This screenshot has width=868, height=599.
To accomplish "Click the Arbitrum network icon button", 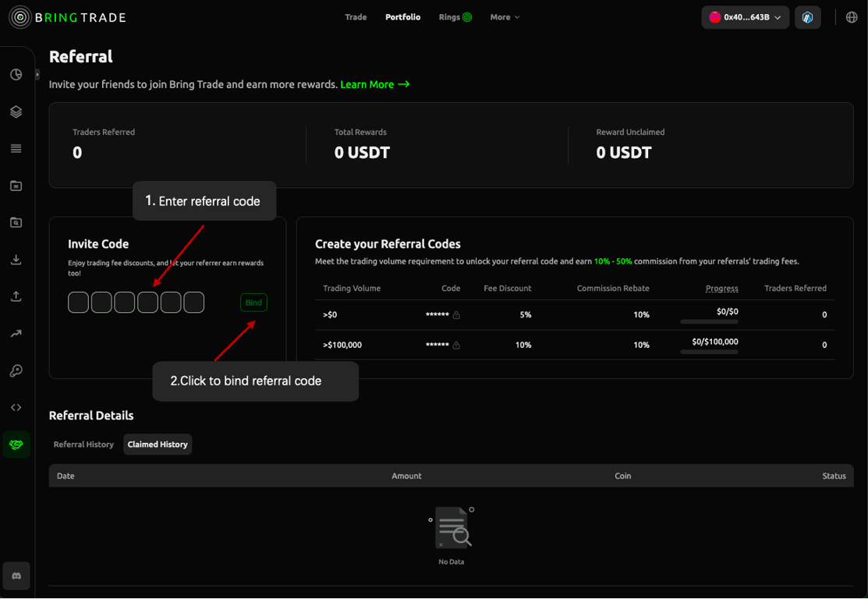I will point(808,17).
